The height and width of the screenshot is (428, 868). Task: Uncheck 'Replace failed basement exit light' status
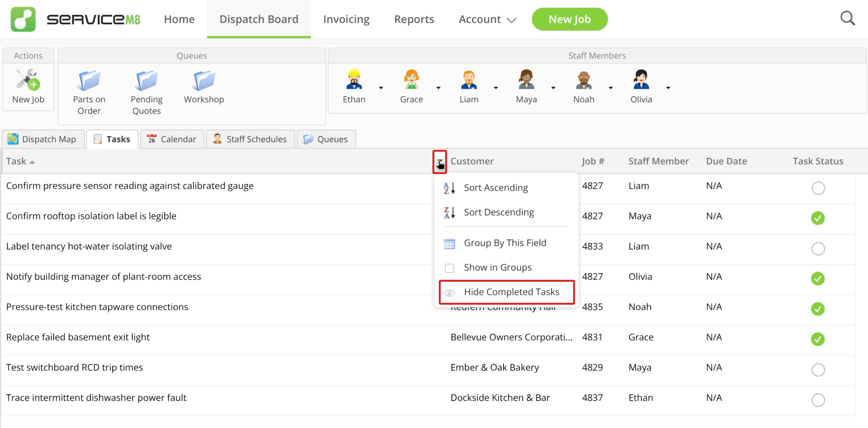point(818,339)
